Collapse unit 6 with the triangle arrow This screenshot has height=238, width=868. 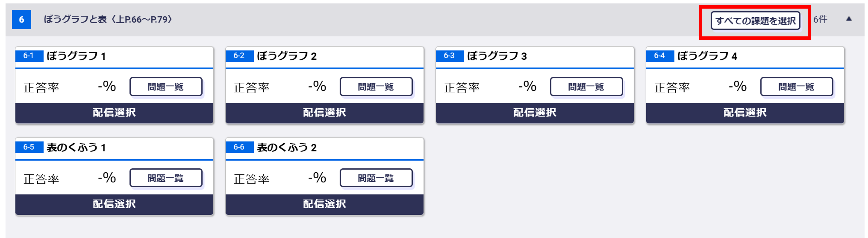(x=849, y=19)
